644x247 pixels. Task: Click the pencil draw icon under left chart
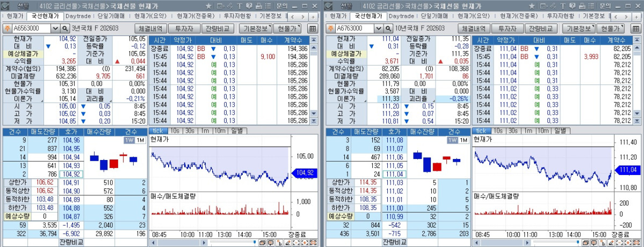click(x=287, y=243)
